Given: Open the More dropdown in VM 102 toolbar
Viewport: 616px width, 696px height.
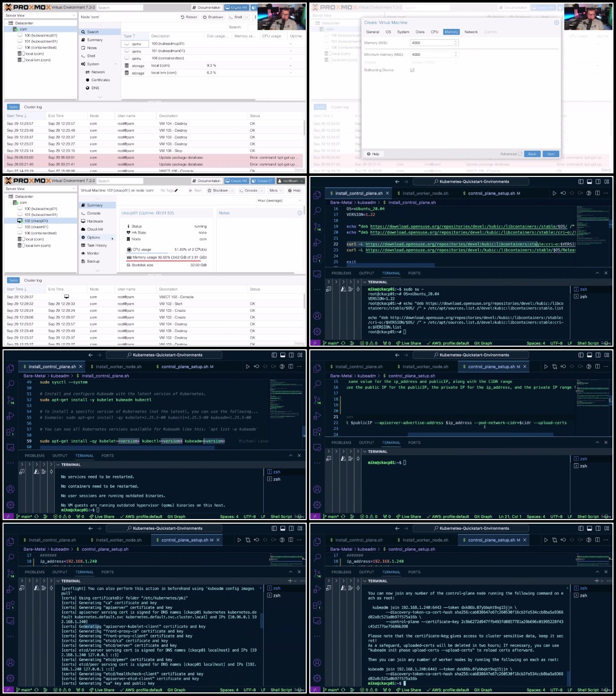Looking at the screenshot, I should (x=276, y=191).
